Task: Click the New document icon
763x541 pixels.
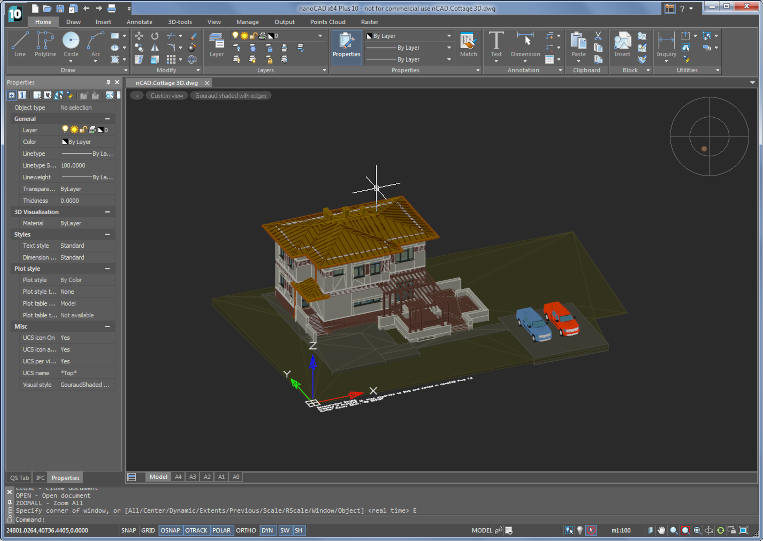Action: pos(35,8)
